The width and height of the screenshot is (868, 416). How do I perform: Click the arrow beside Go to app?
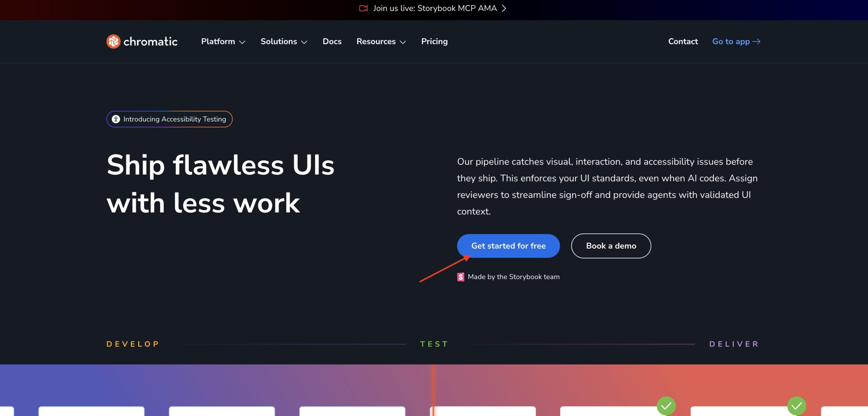(x=756, y=41)
